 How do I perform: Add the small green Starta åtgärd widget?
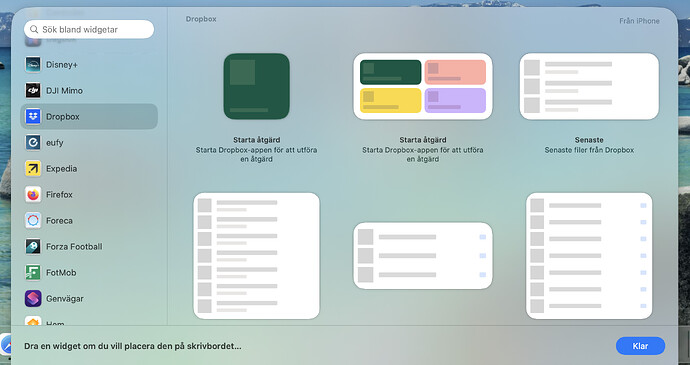point(257,86)
